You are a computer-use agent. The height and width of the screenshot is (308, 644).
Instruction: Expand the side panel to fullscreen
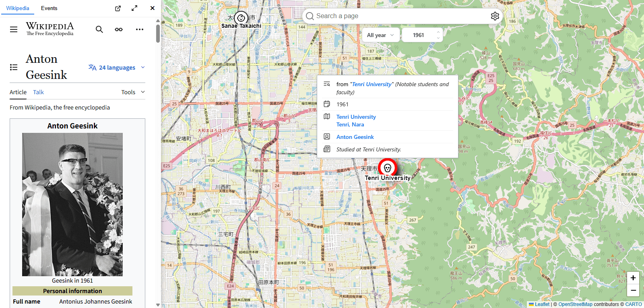pos(134,8)
